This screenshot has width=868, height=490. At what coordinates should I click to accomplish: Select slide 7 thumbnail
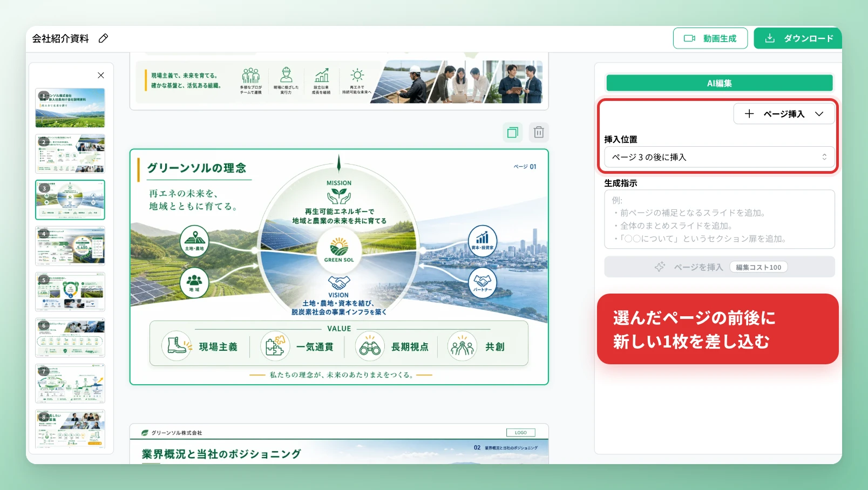tap(70, 383)
